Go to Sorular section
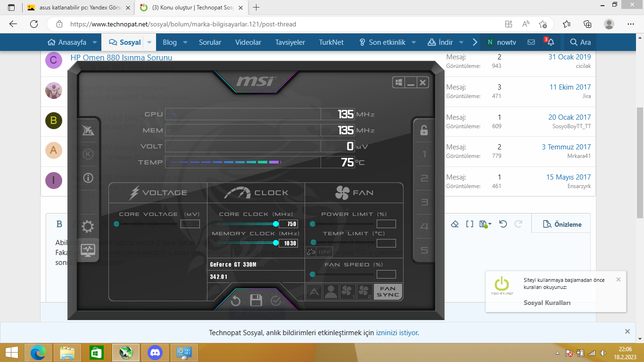Screen dimensions: 644x362 point(210,42)
